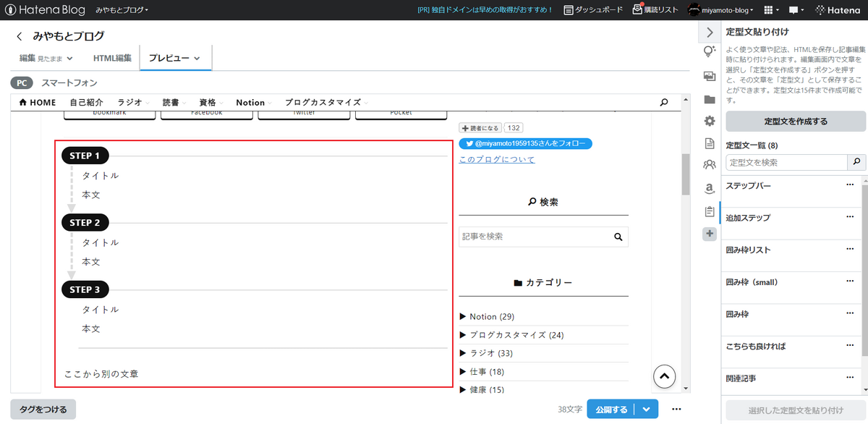The width and height of the screenshot is (868, 424).
Task: Open the 資格 navigation menu item
Action: click(210, 103)
